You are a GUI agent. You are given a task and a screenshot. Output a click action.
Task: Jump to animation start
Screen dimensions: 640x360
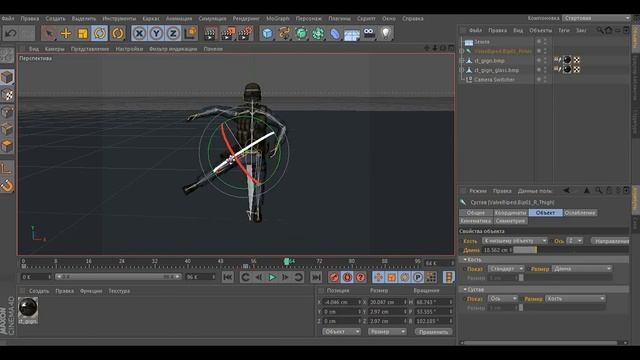click(x=228, y=278)
